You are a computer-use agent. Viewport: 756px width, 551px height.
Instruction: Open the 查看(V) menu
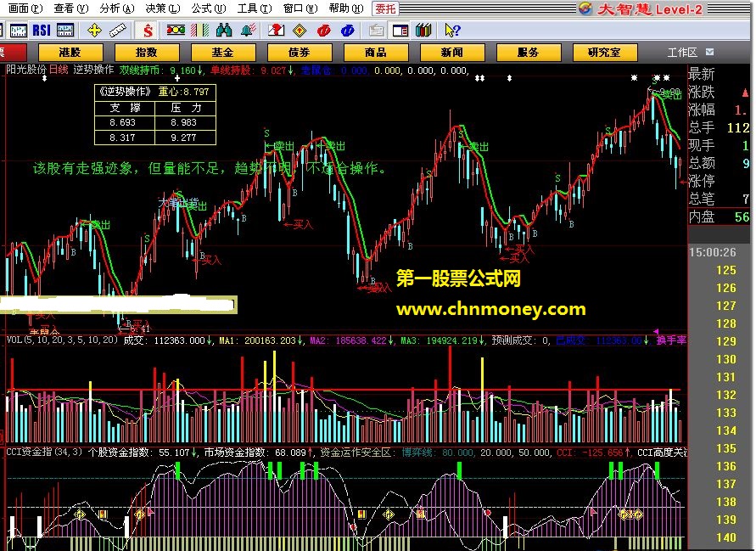(71, 8)
